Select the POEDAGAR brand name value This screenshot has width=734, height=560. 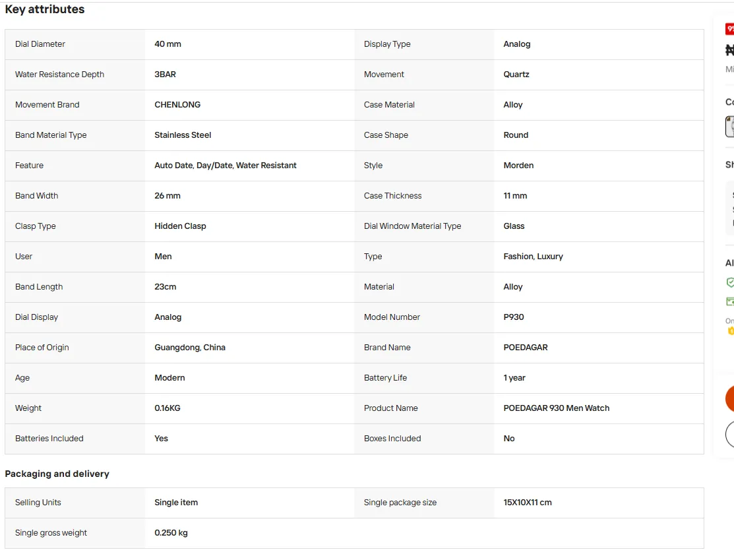[x=525, y=348]
